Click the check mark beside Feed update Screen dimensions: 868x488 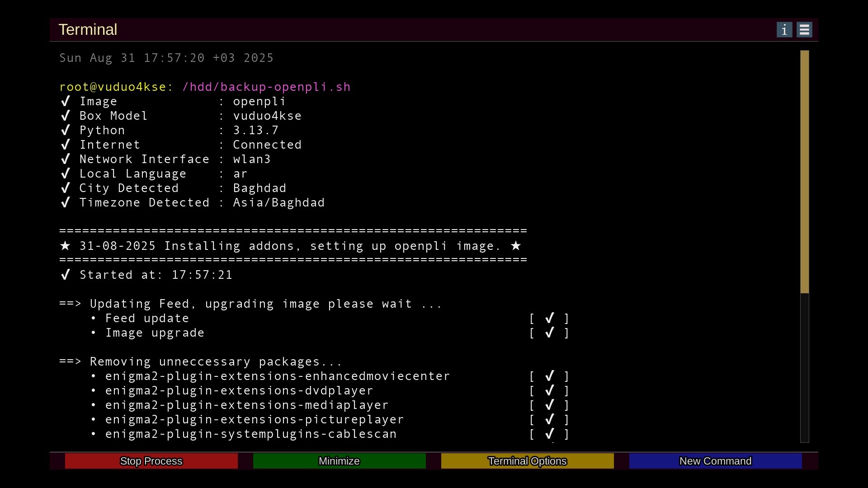click(550, 319)
